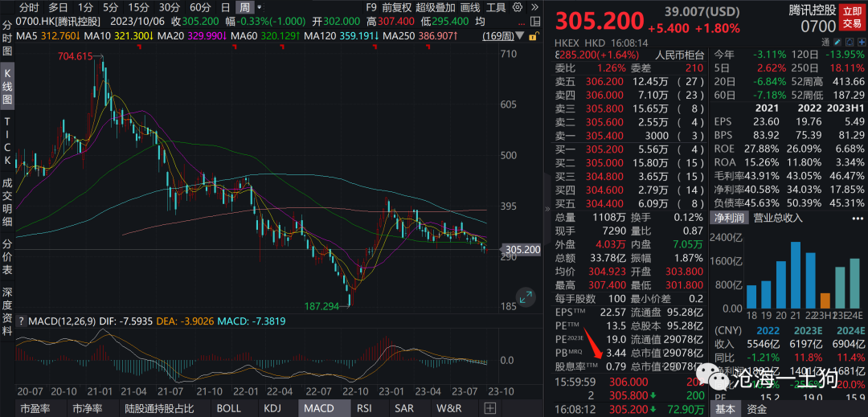Open 工具 tools menu

tap(496, 8)
